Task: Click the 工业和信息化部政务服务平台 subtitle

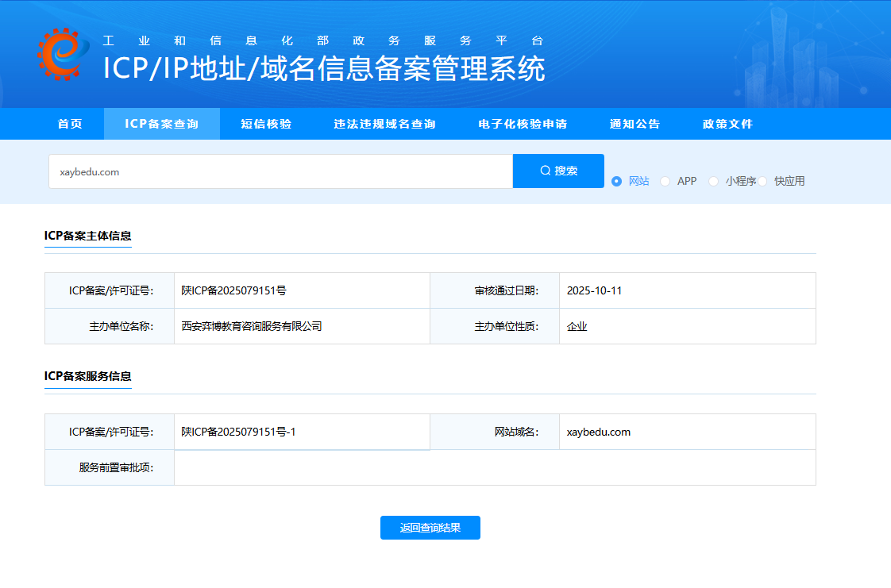Action: pyautogui.click(x=323, y=40)
